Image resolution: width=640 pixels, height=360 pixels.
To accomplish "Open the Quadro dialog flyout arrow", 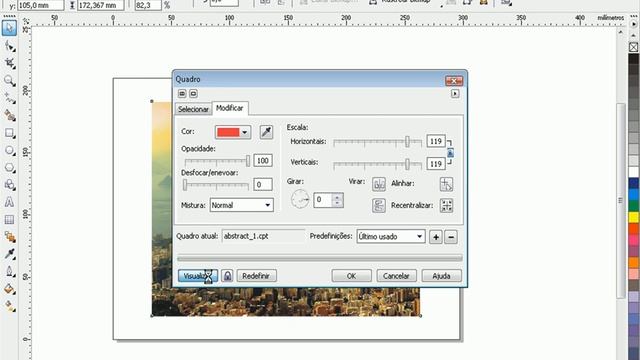I will tap(455, 94).
